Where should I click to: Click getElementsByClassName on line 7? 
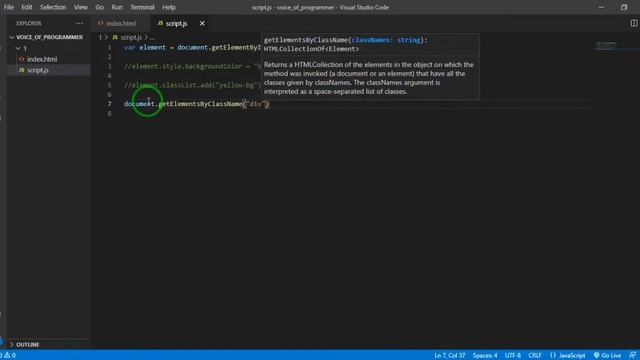point(200,104)
